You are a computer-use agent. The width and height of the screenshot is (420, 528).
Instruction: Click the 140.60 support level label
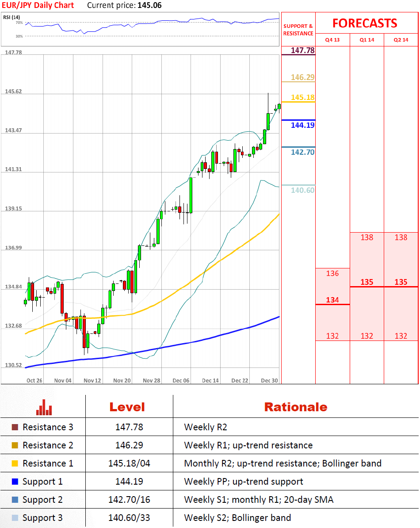[302, 190]
